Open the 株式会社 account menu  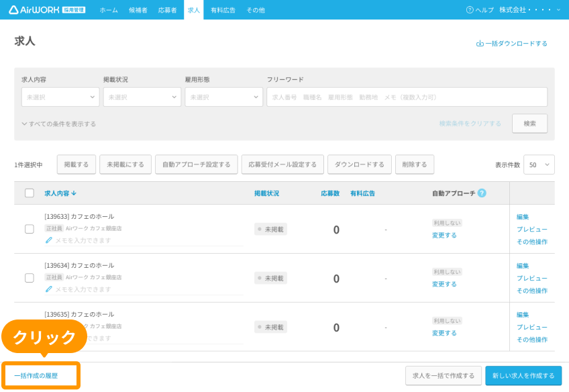[530, 10]
